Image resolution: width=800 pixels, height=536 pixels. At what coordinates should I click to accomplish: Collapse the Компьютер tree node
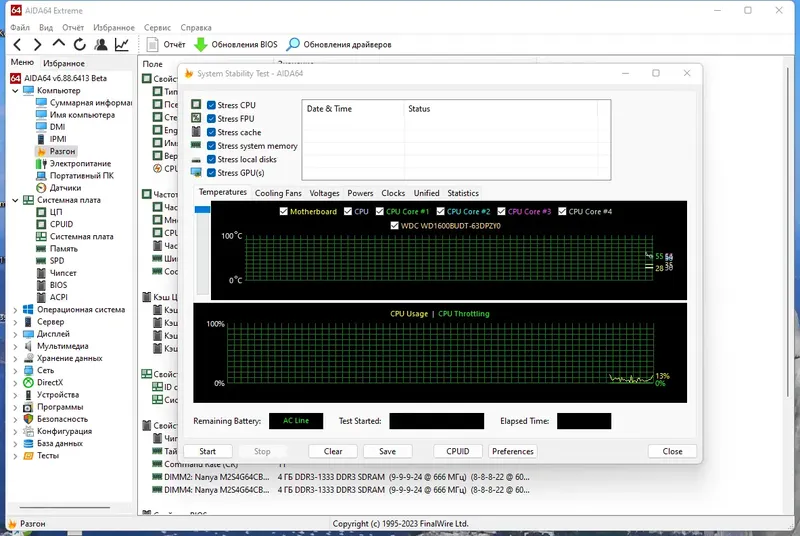tap(15, 91)
